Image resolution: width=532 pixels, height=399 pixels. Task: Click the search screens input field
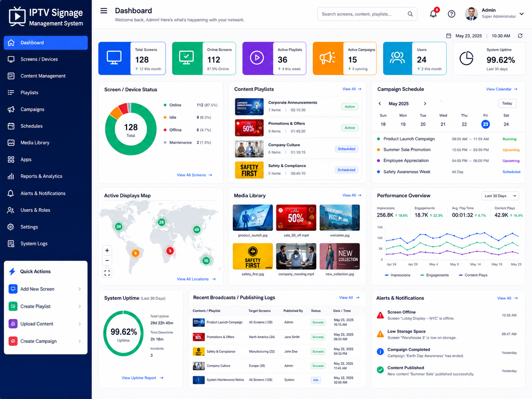pos(367,14)
